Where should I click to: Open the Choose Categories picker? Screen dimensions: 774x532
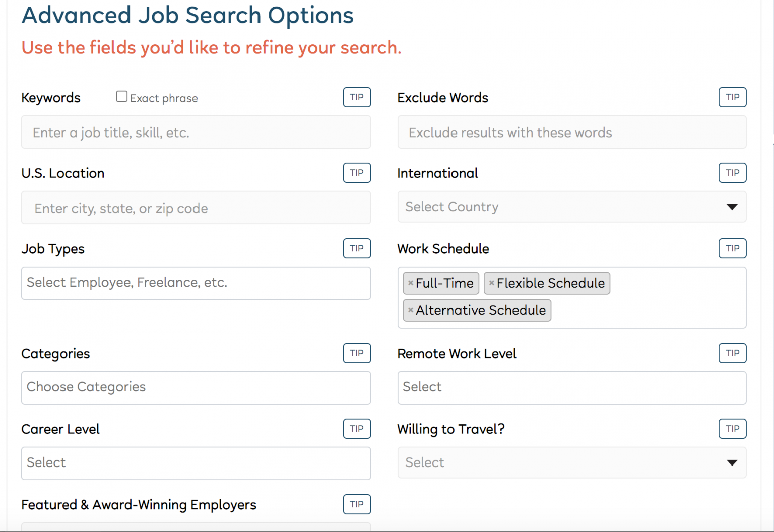click(196, 387)
